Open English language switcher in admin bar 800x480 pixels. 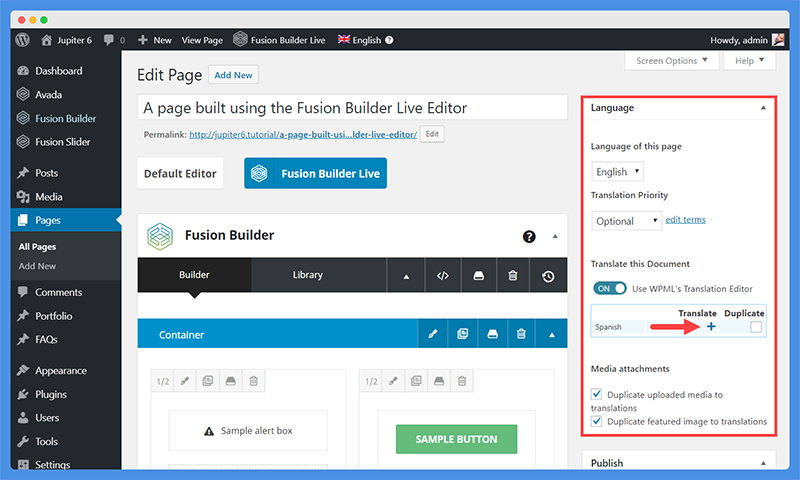pos(360,40)
